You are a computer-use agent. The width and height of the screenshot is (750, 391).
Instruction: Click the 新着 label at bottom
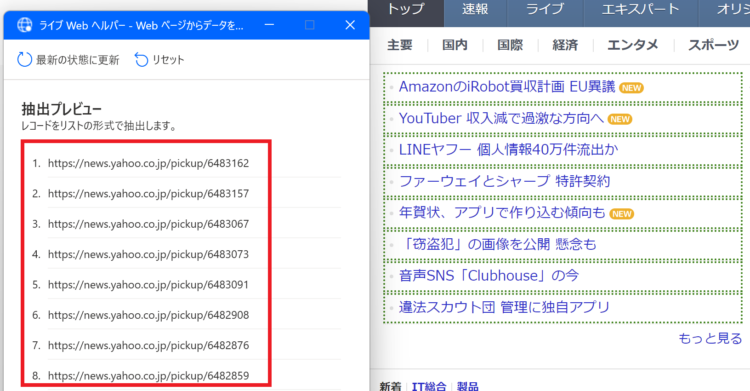pos(390,386)
